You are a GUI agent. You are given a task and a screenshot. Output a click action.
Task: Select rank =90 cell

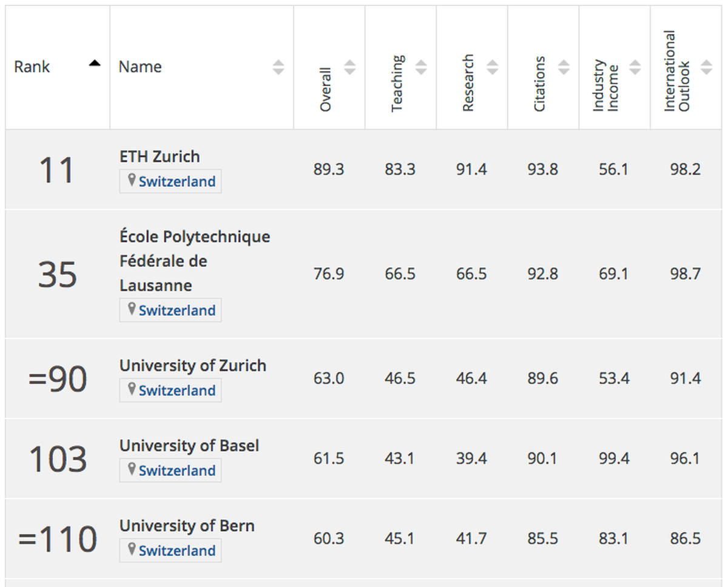(58, 379)
